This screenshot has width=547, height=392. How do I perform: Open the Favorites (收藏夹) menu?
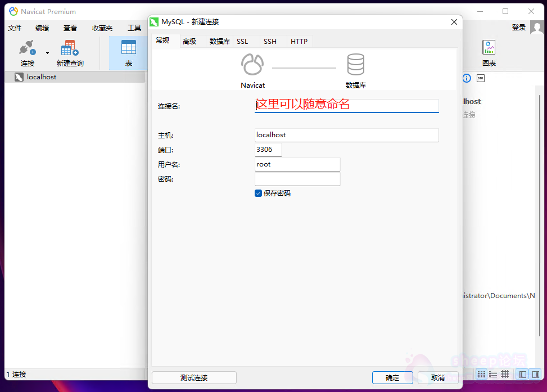[x=102, y=28]
